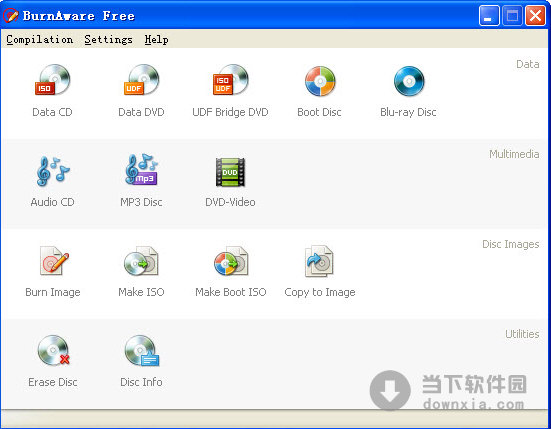Close the BurnAware Free window

click(535, 16)
